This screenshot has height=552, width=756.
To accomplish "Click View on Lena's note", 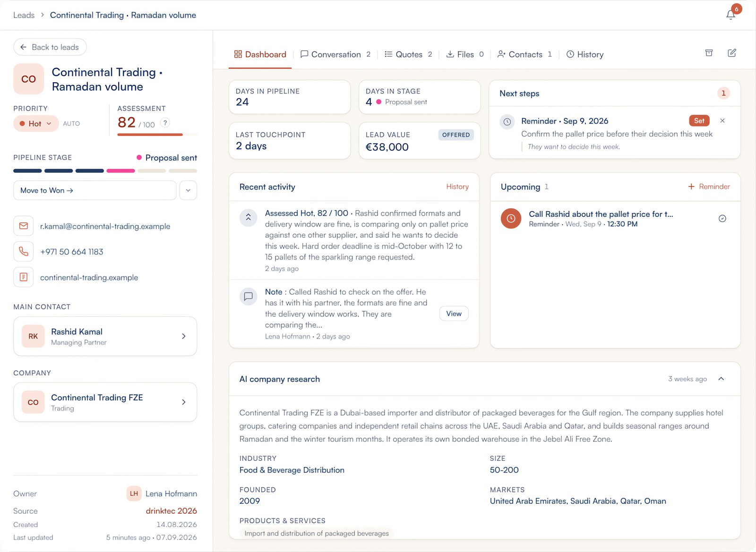I will click(454, 314).
